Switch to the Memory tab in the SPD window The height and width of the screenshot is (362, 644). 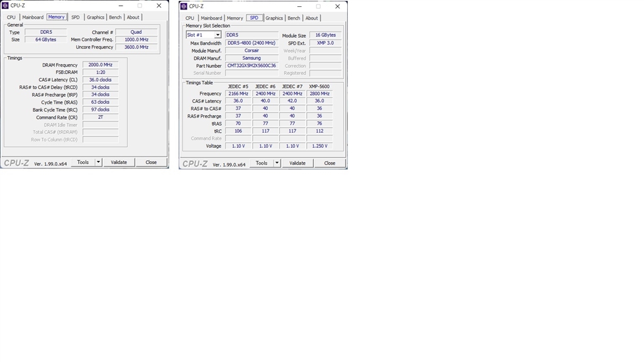click(235, 18)
